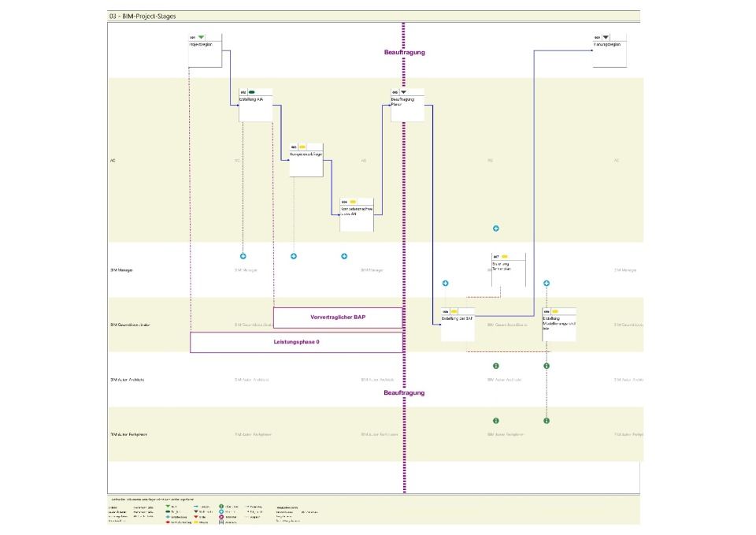The height and width of the screenshot is (535, 756).
Task: Click blue plus circle in the legend
Action: point(221,511)
